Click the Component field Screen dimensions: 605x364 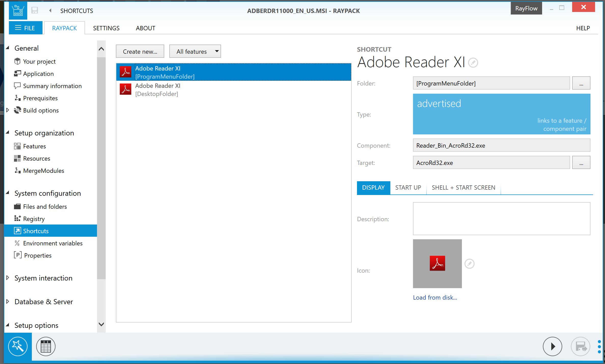(501, 145)
